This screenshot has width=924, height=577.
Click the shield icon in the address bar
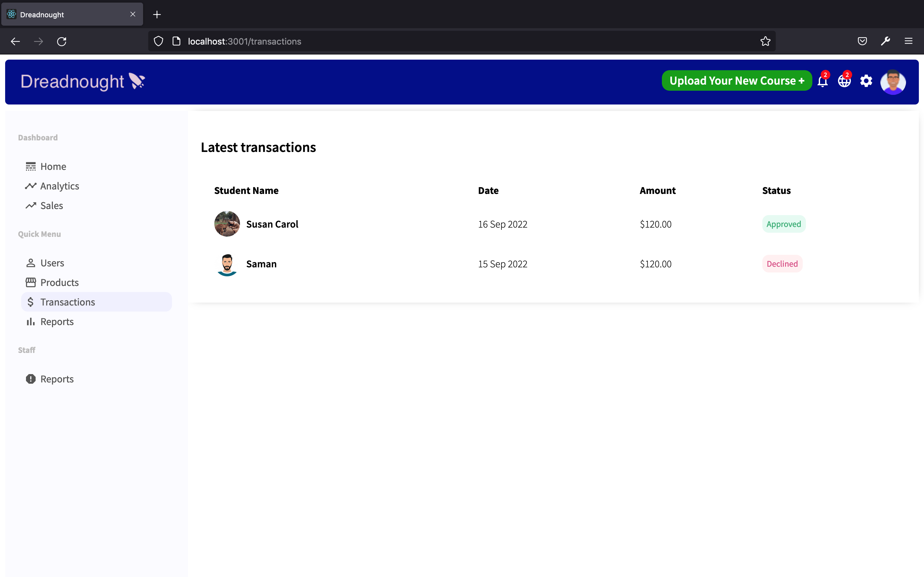(158, 41)
